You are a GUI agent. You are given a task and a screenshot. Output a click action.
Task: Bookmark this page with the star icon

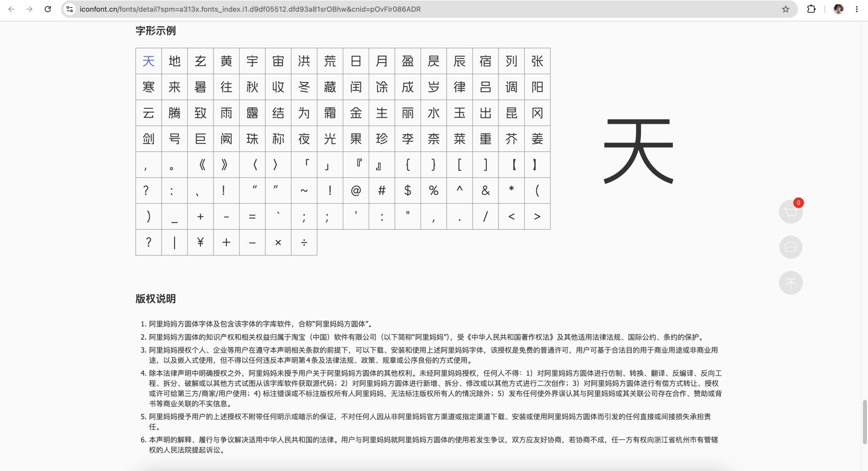pos(785,9)
